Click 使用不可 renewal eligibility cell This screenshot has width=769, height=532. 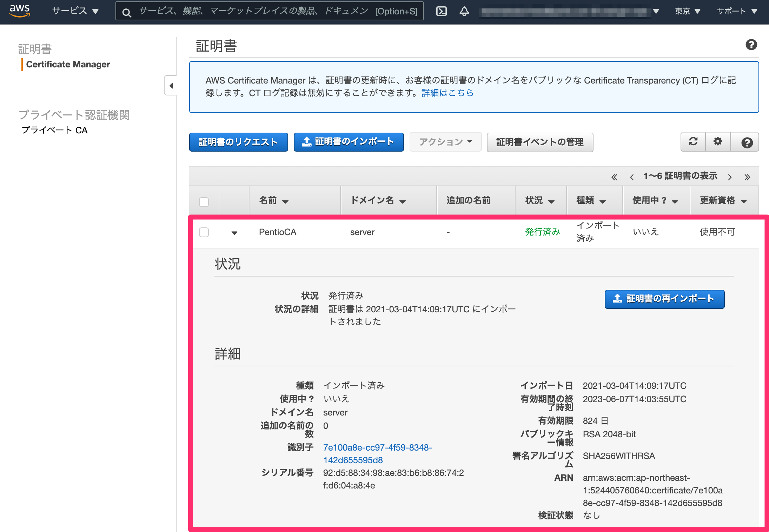point(717,232)
